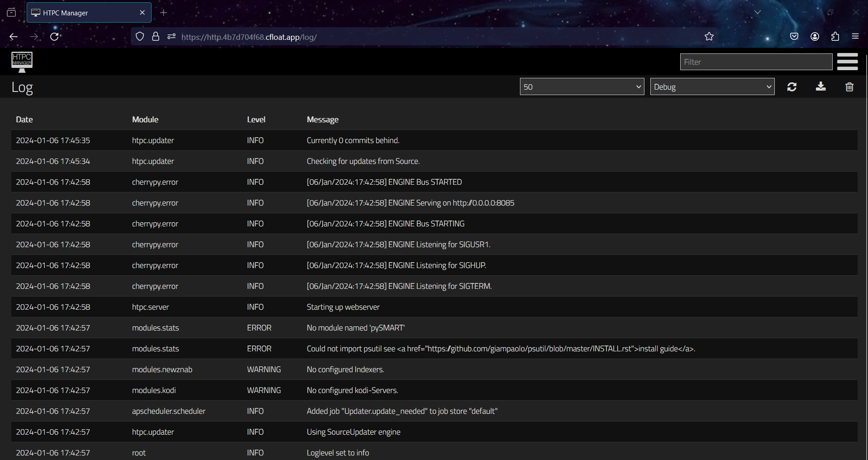Open site permissions icon in address bar
868x460 pixels.
[171, 37]
